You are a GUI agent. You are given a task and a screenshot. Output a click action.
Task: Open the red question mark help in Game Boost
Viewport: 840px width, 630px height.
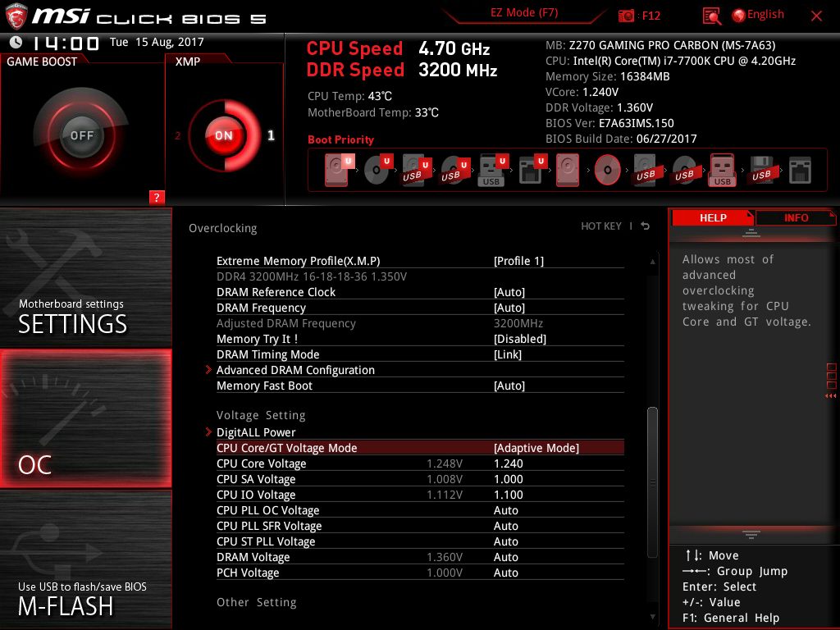[157, 197]
